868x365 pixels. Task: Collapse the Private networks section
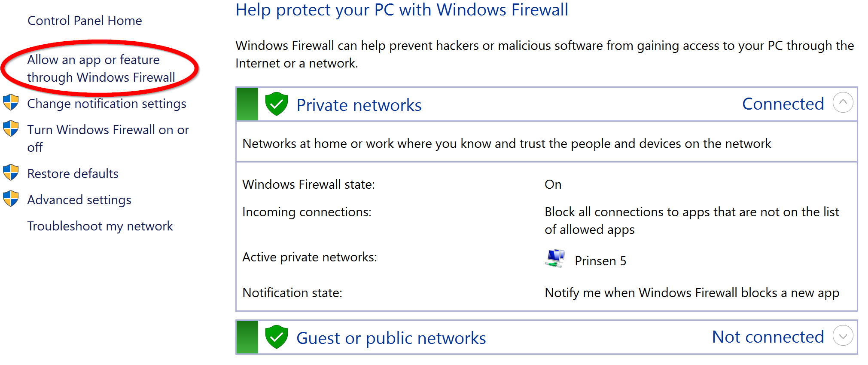click(843, 102)
